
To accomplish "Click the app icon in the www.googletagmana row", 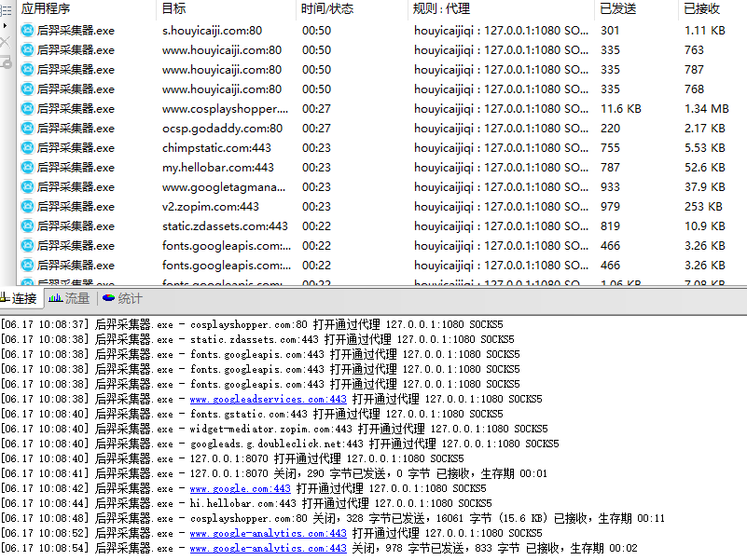I will tap(28, 186).
